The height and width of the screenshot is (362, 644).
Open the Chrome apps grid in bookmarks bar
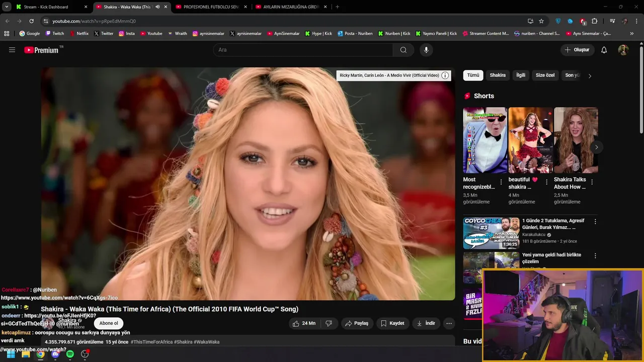pos(7,34)
